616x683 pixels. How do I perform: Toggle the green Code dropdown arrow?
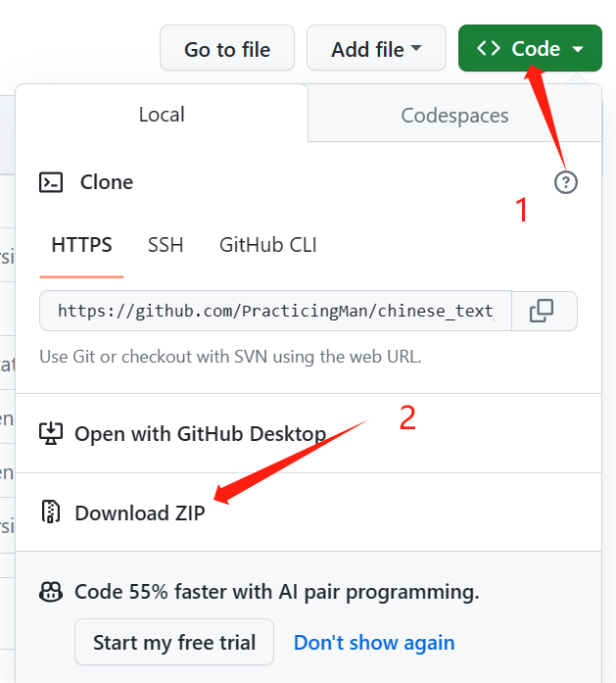tap(578, 49)
